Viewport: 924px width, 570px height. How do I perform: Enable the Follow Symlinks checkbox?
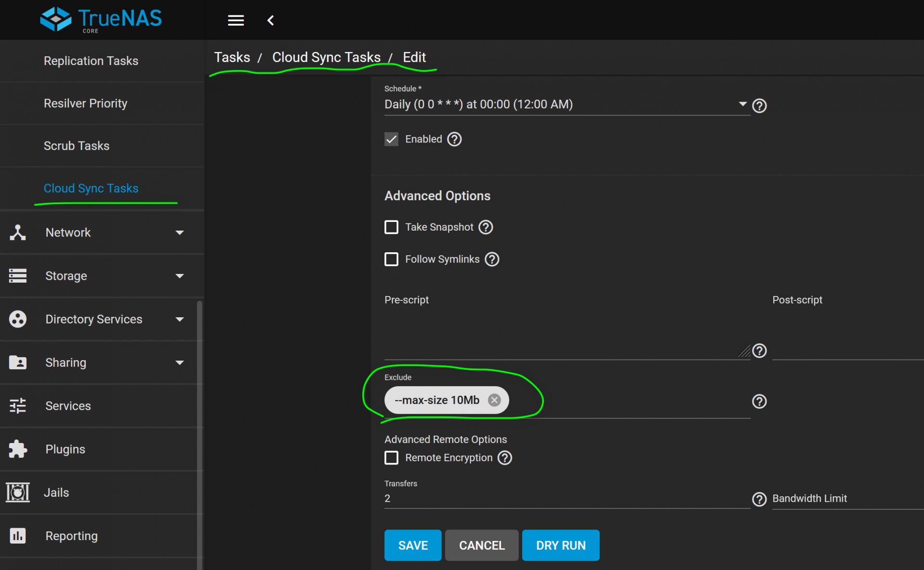[391, 259]
